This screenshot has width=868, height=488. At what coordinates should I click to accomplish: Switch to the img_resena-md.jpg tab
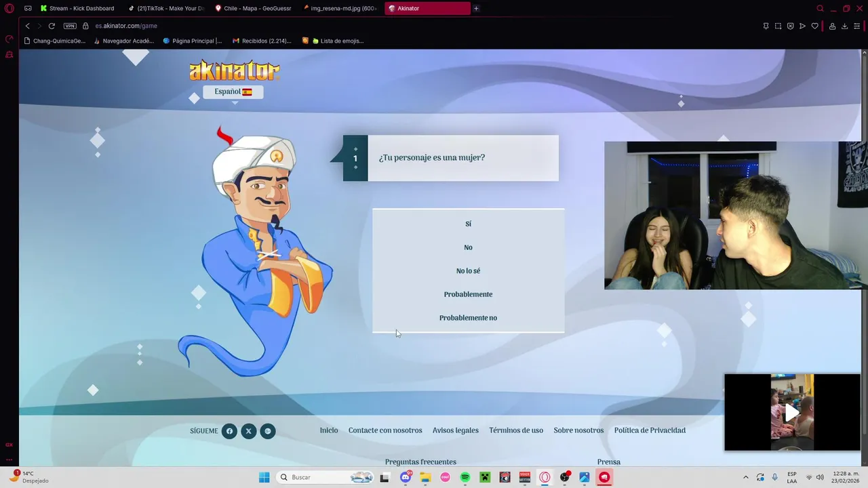(x=339, y=8)
